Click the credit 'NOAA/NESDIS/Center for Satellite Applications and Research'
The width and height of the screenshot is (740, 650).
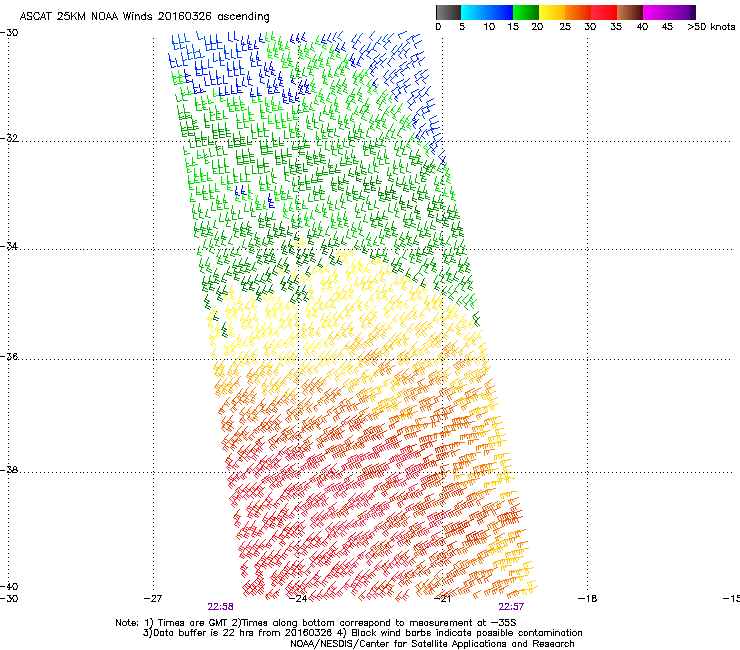click(432, 644)
